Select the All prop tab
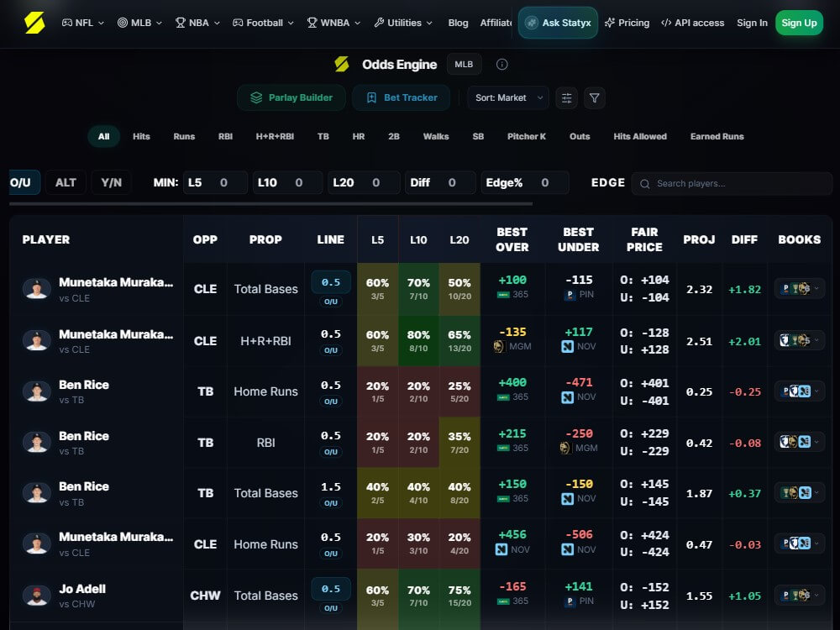Screen dimensions: 840x630 tap(104, 137)
